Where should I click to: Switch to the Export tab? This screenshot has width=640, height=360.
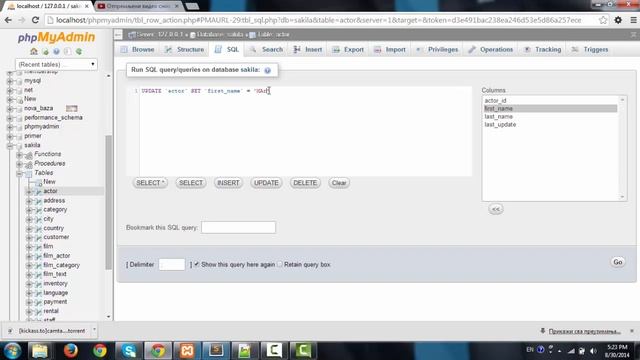pos(348,49)
